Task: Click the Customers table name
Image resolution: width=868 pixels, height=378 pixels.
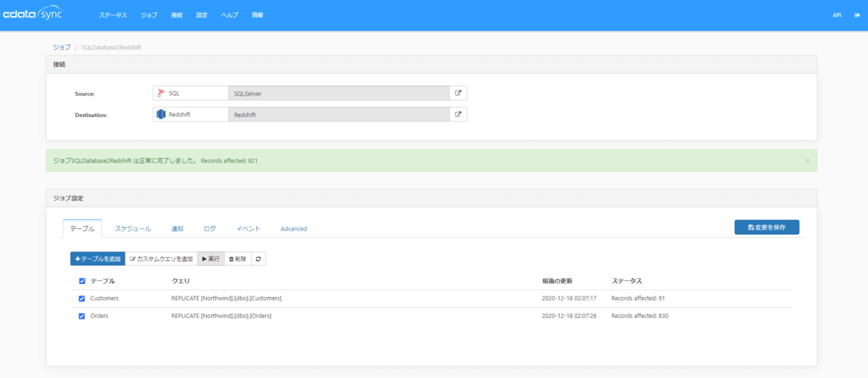Action: click(x=104, y=298)
